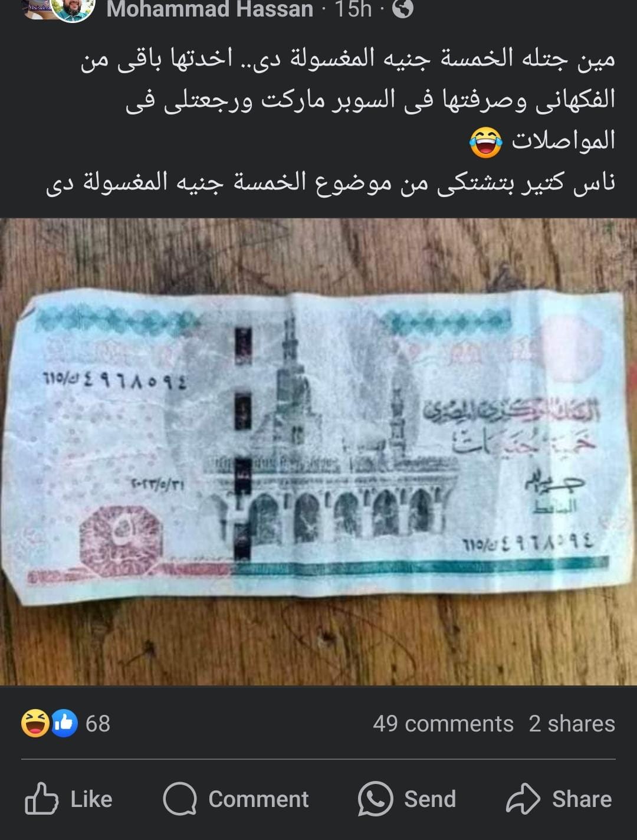Tap the Share button label
The image size is (637, 840).
click(x=582, y=799)
